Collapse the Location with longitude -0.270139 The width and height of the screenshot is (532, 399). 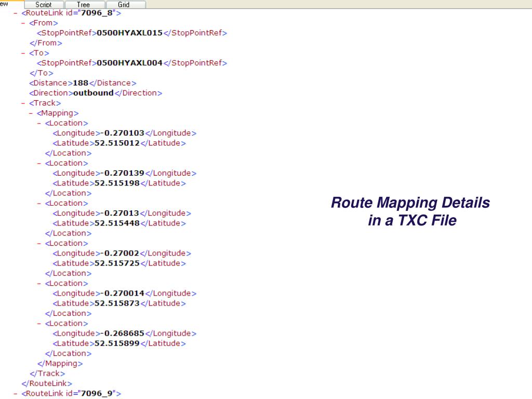39,163
